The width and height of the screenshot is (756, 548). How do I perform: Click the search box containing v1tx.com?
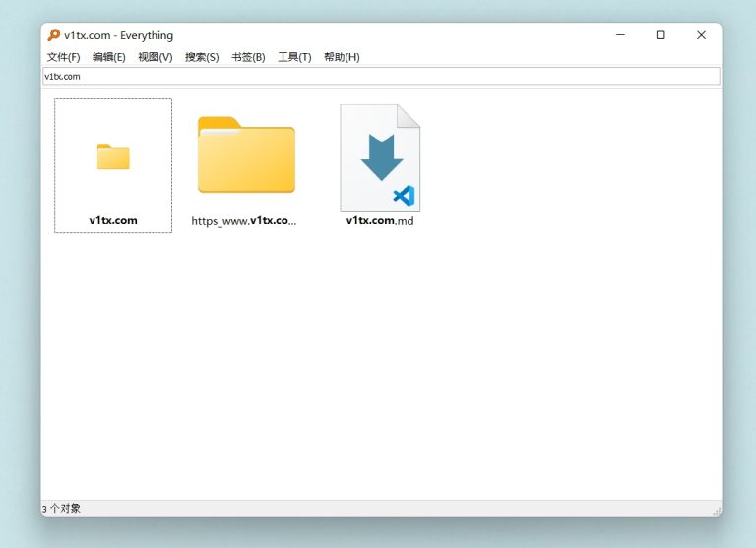tap(381, 76)
